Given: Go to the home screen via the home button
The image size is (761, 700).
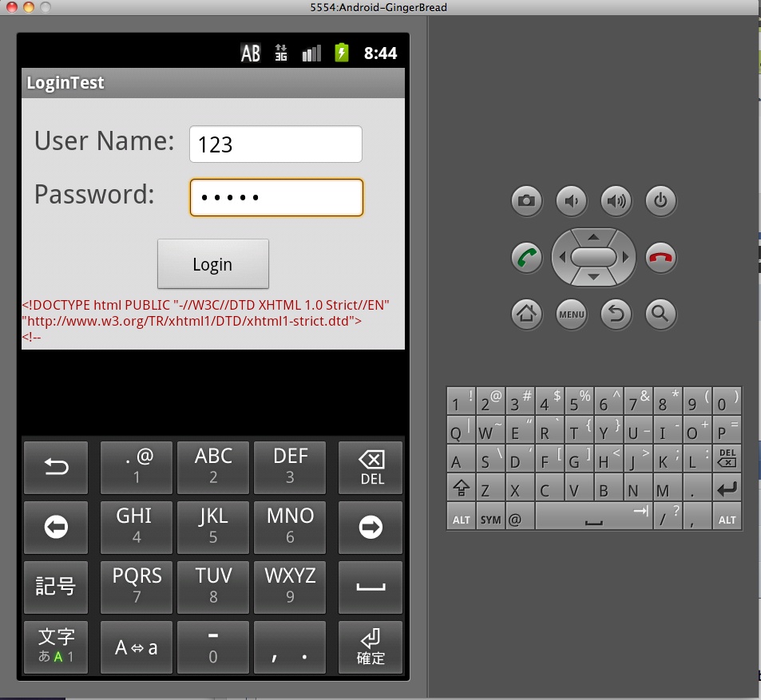Looking at the screenshot, I should click(526, 314).
